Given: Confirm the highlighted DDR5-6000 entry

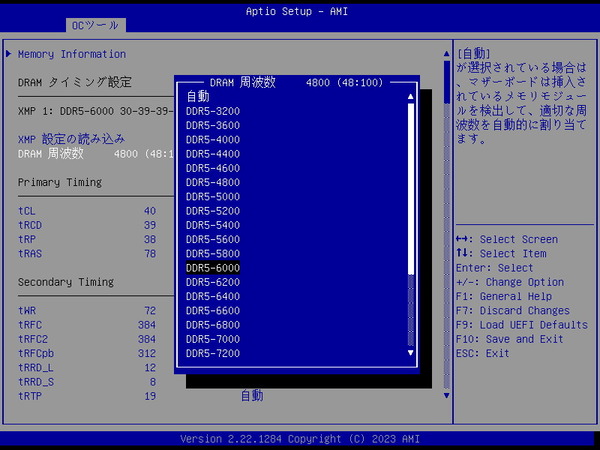Looking at the screenshot, I should (213, 268).
